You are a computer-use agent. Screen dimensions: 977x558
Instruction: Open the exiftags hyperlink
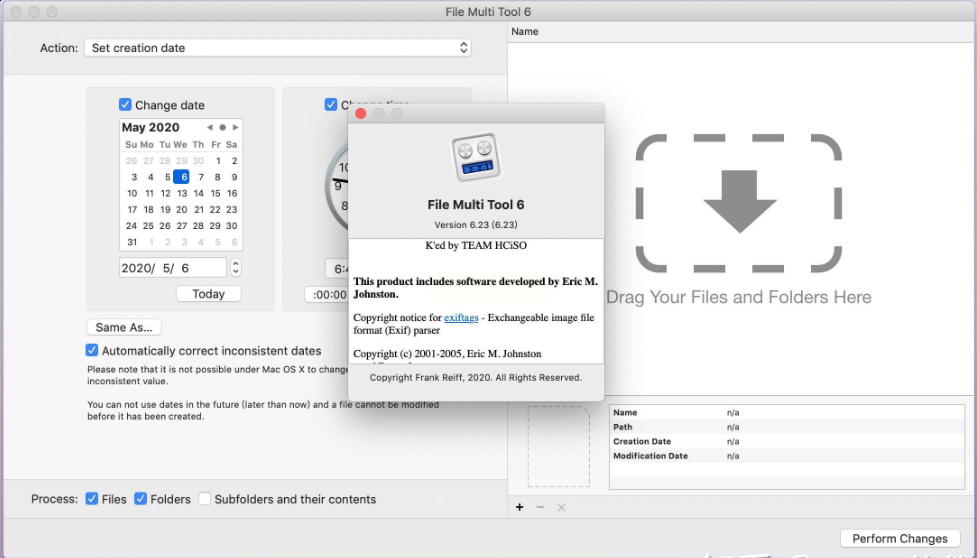click(461, 318)
